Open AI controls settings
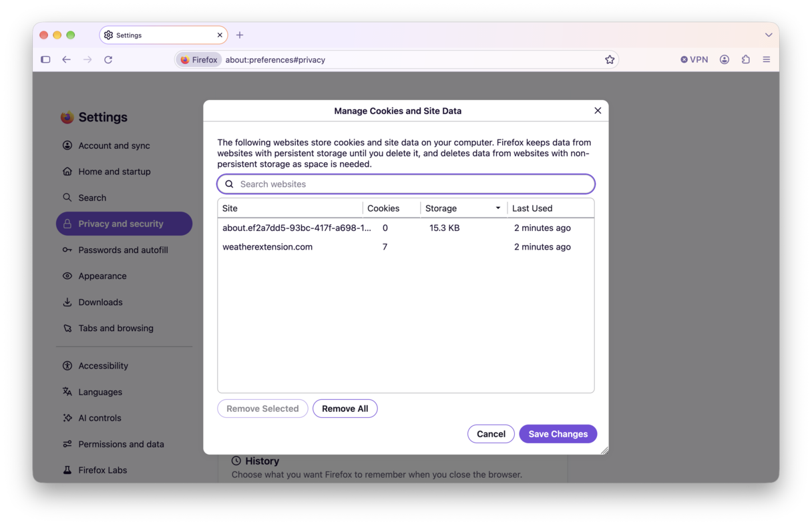 (124, 418)
